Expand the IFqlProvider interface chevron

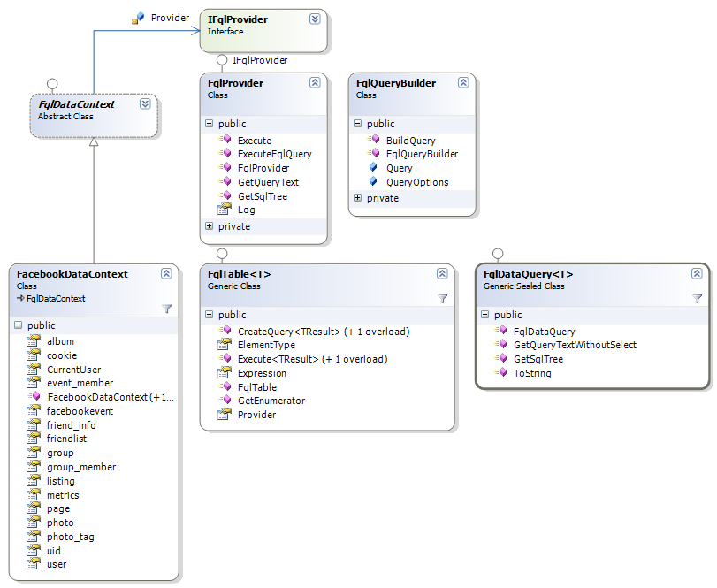pyautogui.click(x=315, y=19)
